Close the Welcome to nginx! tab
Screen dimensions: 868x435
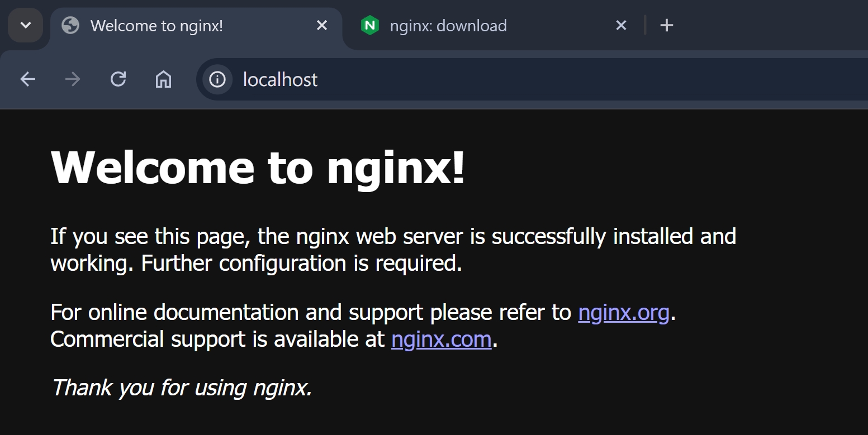click(322, 25)
